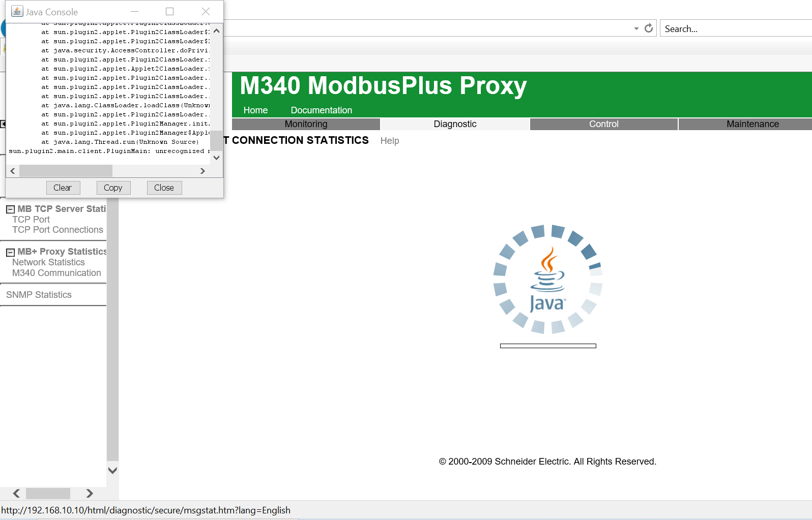Screen dimensions: 812x520
Task: Click the sidebar horizontal scroll right arrow
Action: (x=90, y=493)
